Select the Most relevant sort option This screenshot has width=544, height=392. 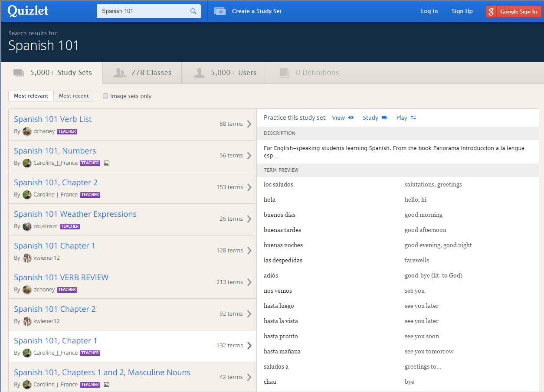(x=31, y=96)
